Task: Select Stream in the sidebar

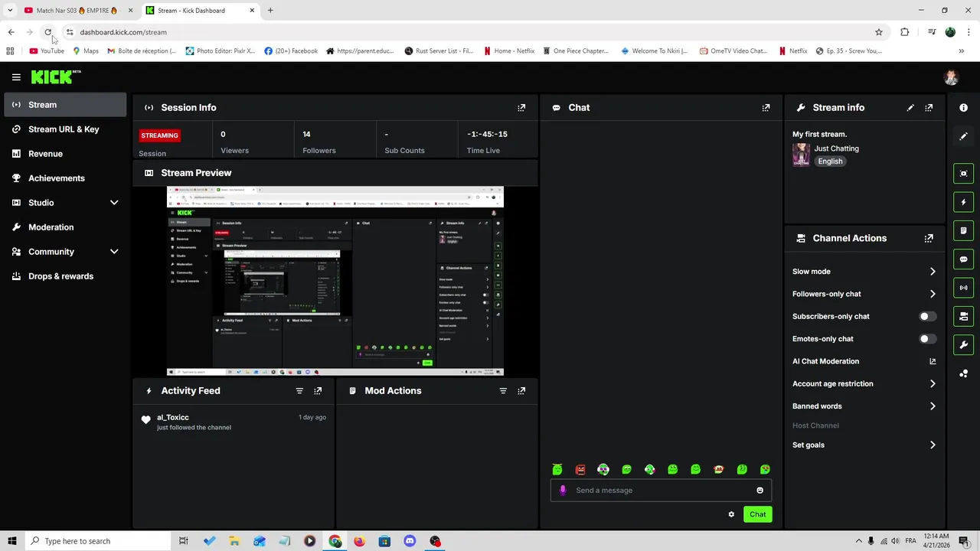Action: coord(65,105)
